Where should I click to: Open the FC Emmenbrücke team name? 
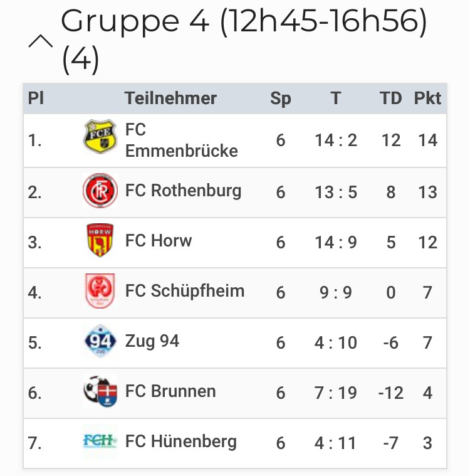(181, 140)
